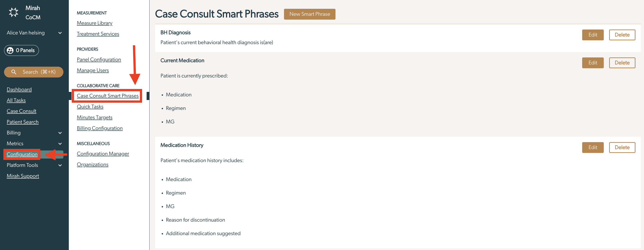The height and width of the screenshot is (250, 644).
Task: Click the Mirah star logo icon
Action: coord(13,12)
